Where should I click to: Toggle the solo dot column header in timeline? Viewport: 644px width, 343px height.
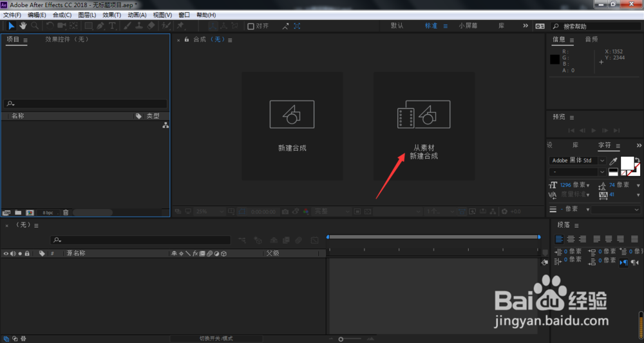coord(20,254)
